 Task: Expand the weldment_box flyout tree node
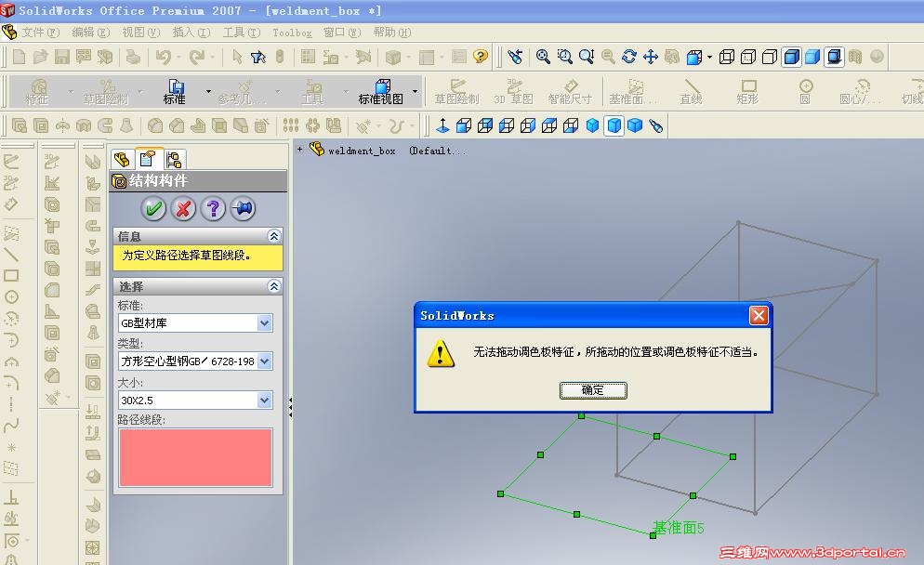pyautogui.click(x=300, y=150)
